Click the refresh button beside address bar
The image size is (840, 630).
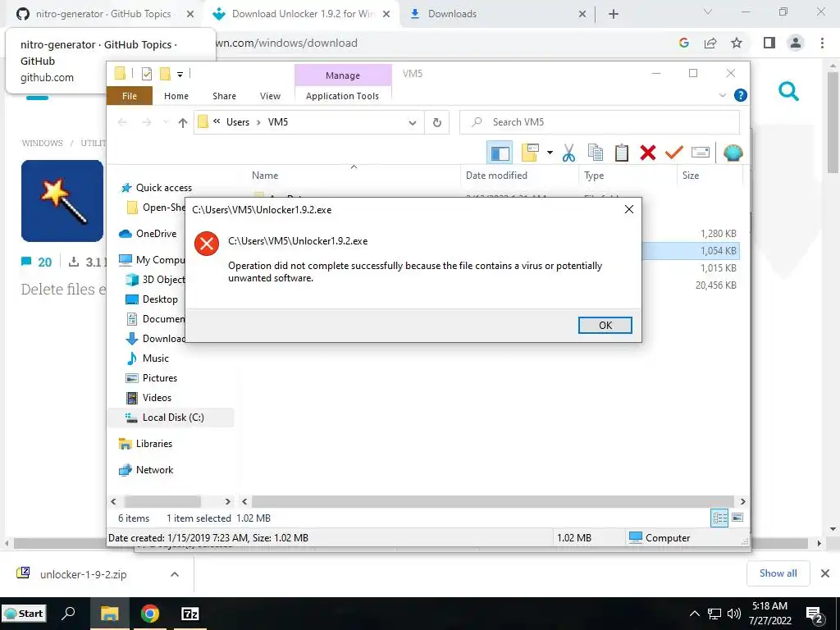click(x=437, y=123)
